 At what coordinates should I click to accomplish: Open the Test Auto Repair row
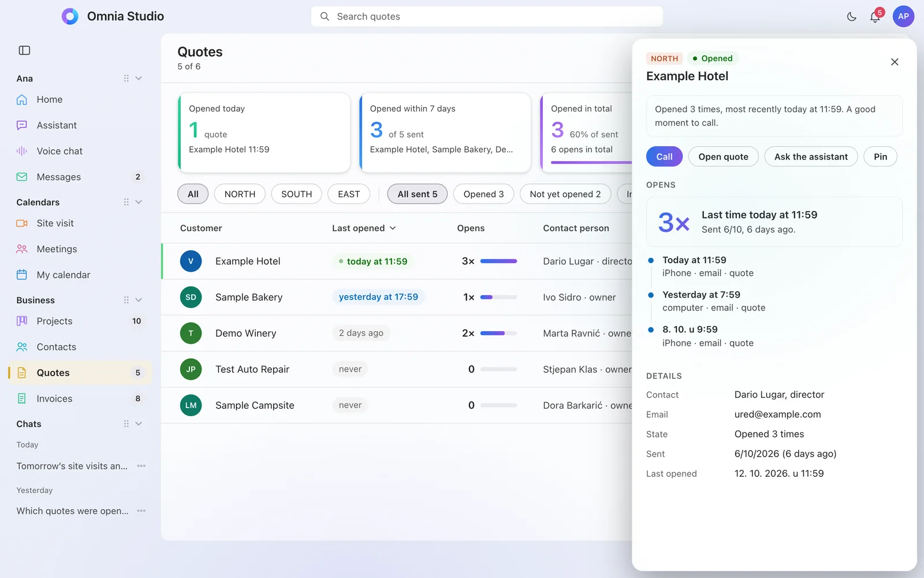397,369
